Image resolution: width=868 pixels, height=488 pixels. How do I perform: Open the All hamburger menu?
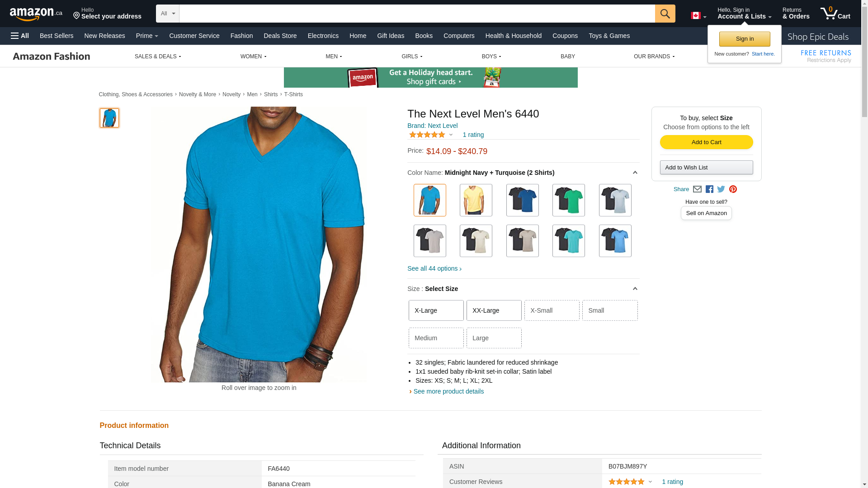(20, 36)
